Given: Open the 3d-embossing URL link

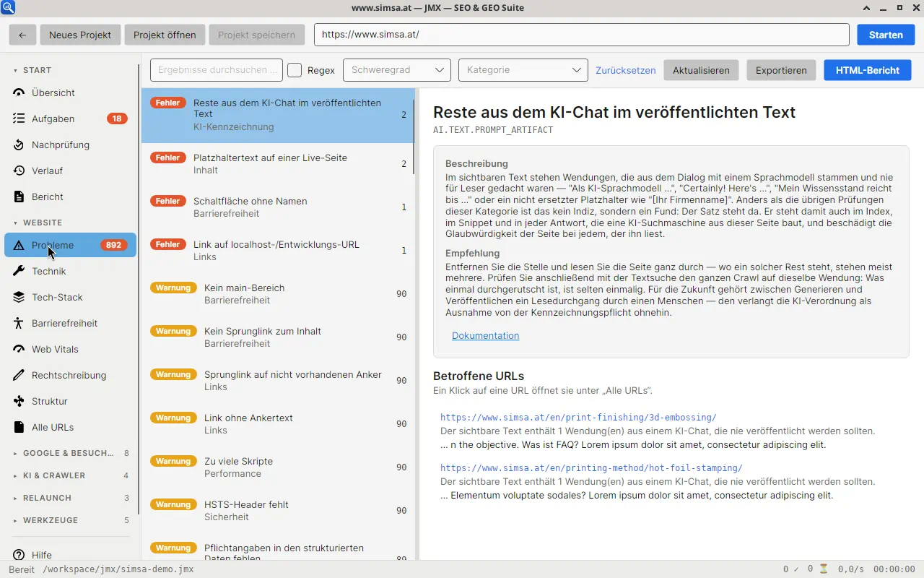Looking at the screenshot, I should 578,417.
